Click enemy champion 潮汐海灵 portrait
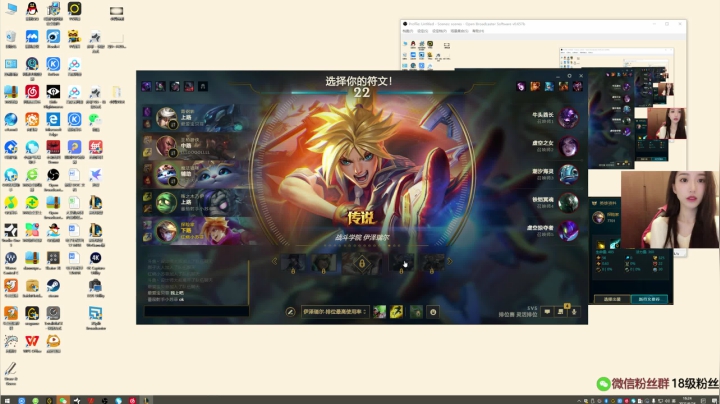This screenshot has width=720, height=404. (x=568, y=174)
